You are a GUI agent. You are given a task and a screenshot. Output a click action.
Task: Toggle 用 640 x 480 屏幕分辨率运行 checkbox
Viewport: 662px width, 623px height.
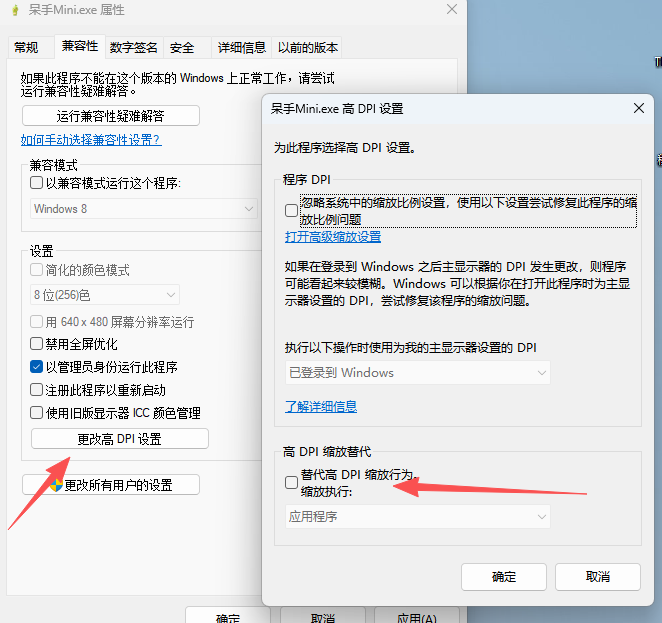click(x=36, y=322)
